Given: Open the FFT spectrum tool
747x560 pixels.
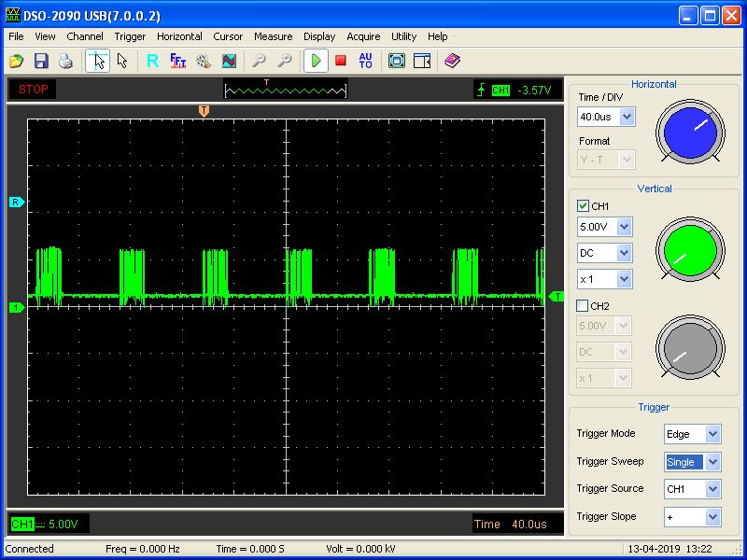Looking at the screenshot, I should point(177,61).
